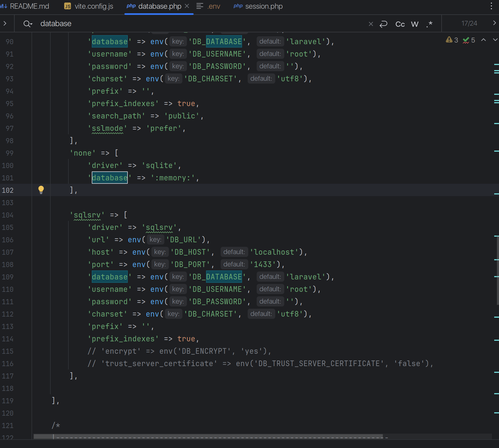Toggle Words (W) search option
Screen dimensions: 499x448
[x=415, y=24]
